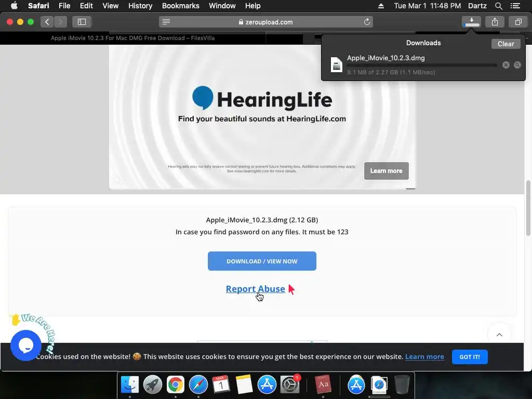
Task: Open the blue App Store icon beside Notes
Action: (267, 385)
